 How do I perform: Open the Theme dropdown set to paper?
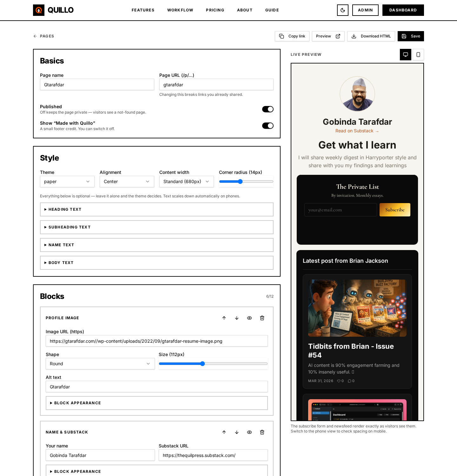67,182
